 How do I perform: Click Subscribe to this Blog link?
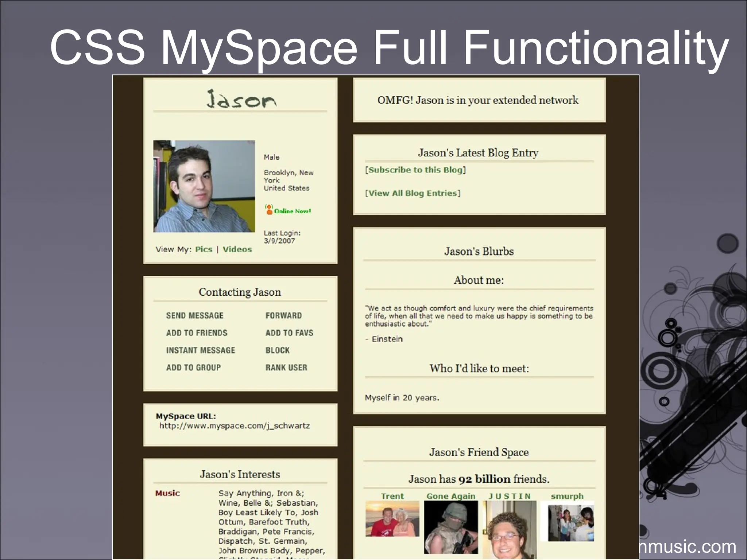pos(415,170)
